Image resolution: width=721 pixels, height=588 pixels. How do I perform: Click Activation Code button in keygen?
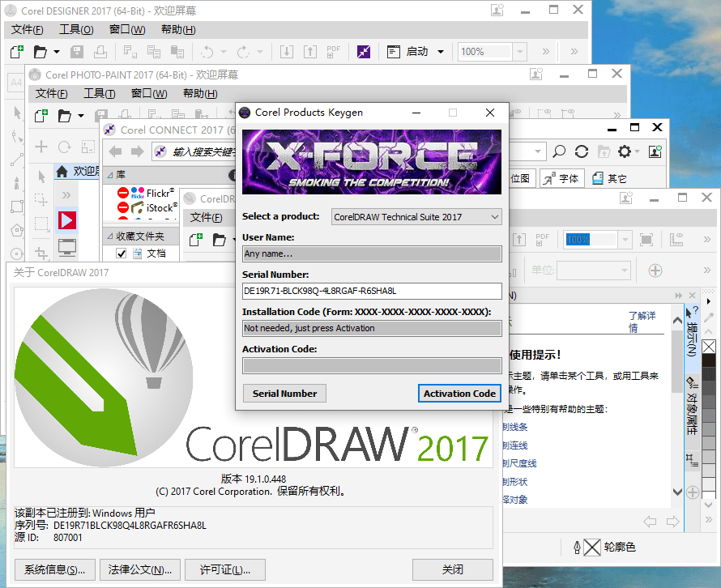tap(459, 394)
